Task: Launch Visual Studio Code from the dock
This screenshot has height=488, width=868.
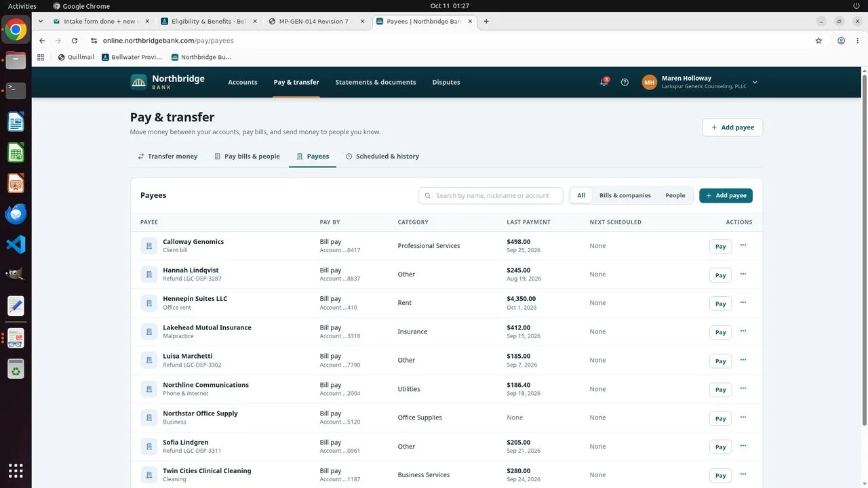Action: [16, 244]
